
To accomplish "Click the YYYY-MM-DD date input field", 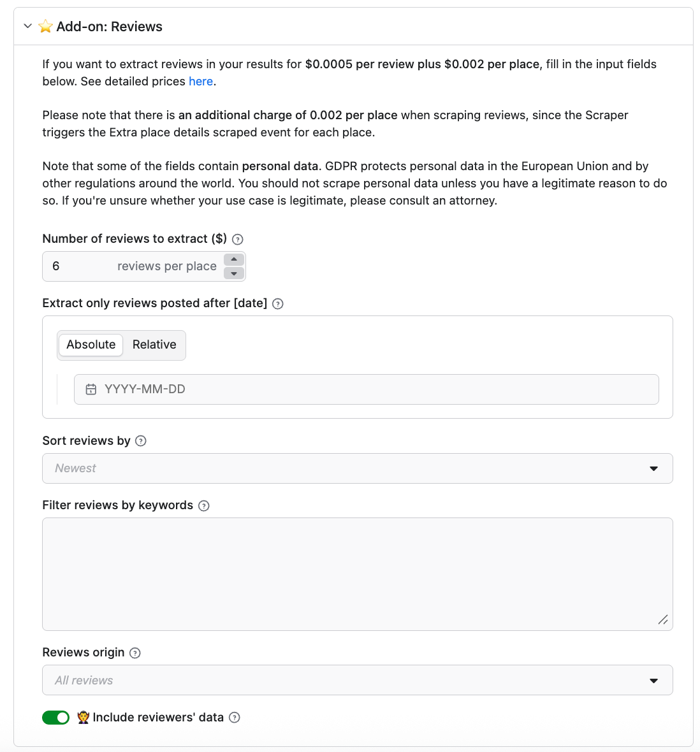I will pyautogui.click(x=376, y=389).
